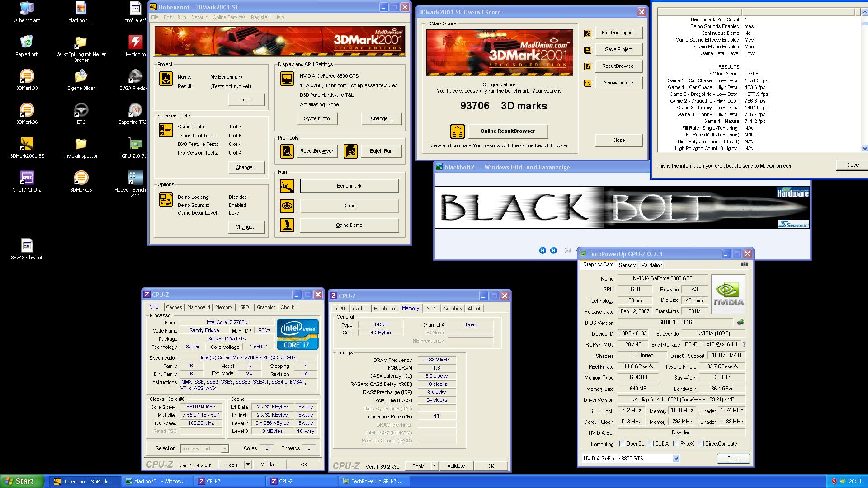
Task: Go to next image in picture viewer
Action: point(553,250)
